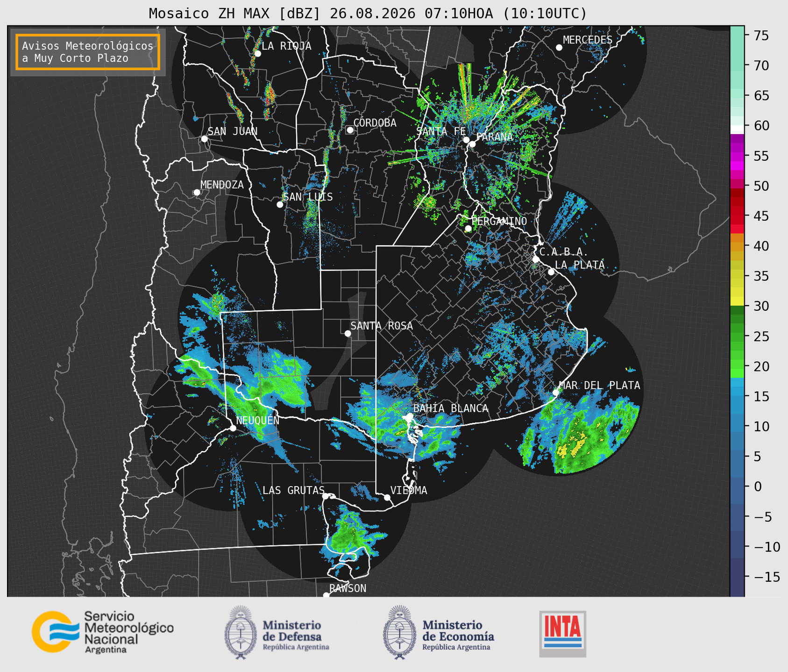This screenshot has width=788, height=672.
Task: Click the Córdoba city marker dot
Action: [350, 130]
